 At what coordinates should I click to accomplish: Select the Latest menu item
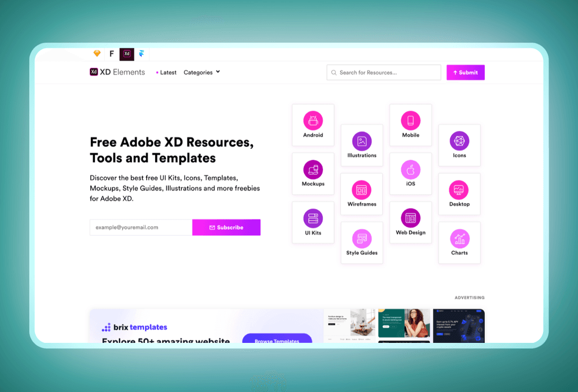point(167,72)
